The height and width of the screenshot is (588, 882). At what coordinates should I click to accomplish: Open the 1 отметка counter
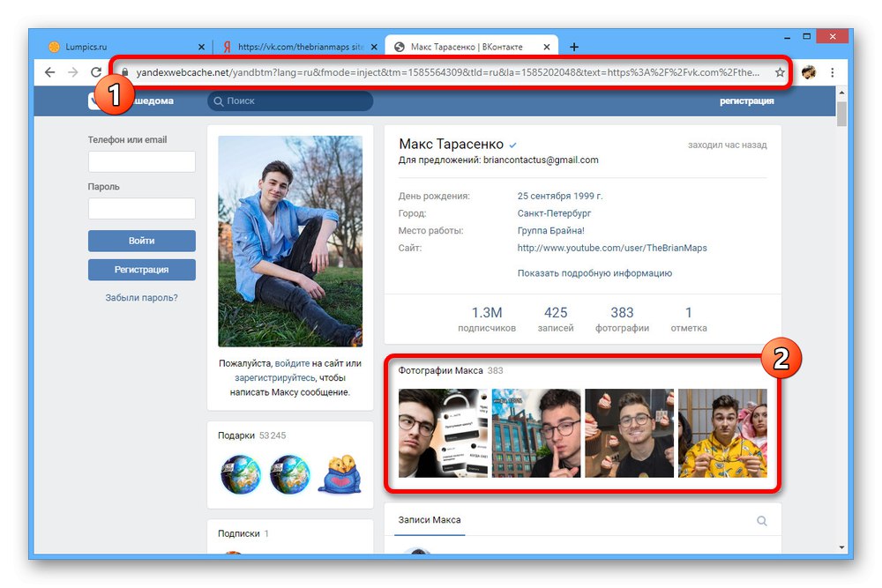tap(689, 319)
